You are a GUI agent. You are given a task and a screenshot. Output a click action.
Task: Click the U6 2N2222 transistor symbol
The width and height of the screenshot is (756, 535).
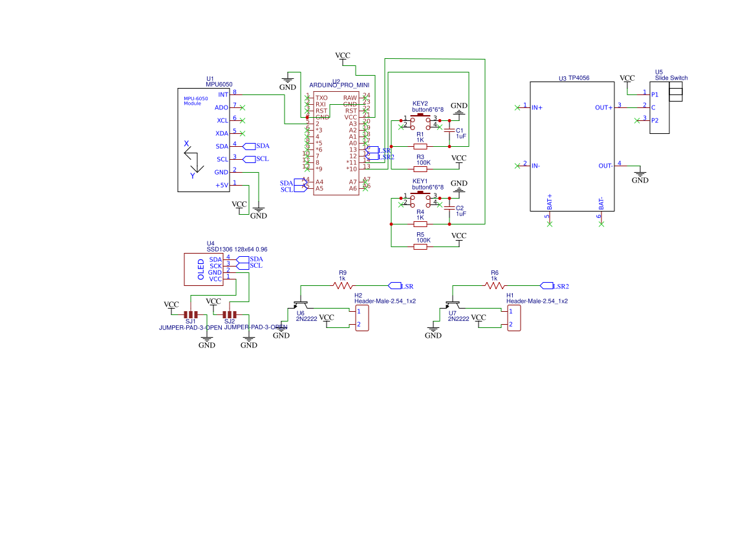click(301, 304)
